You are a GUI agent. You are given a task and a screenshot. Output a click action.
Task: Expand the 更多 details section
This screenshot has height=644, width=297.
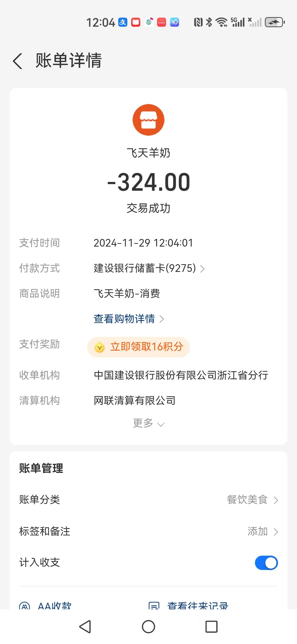148,423
